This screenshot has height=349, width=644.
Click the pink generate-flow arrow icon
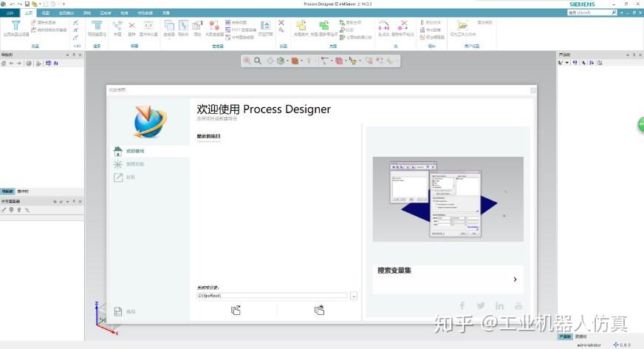383,25
